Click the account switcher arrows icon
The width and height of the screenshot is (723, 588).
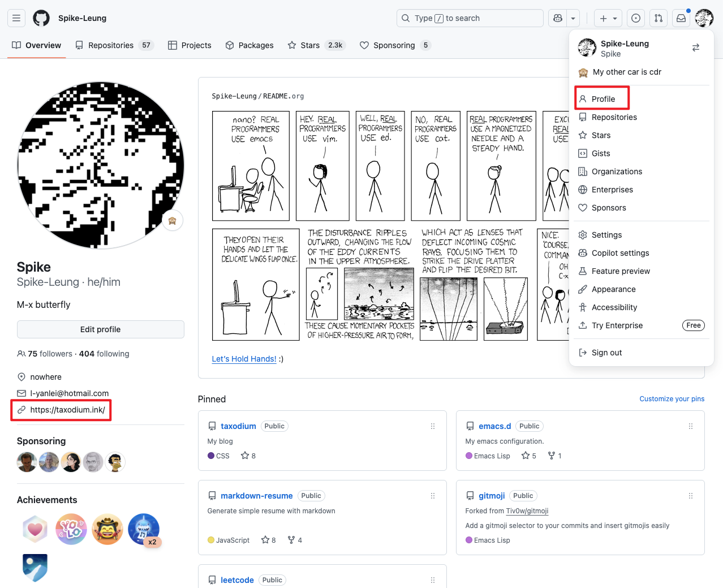pos(696,48)
